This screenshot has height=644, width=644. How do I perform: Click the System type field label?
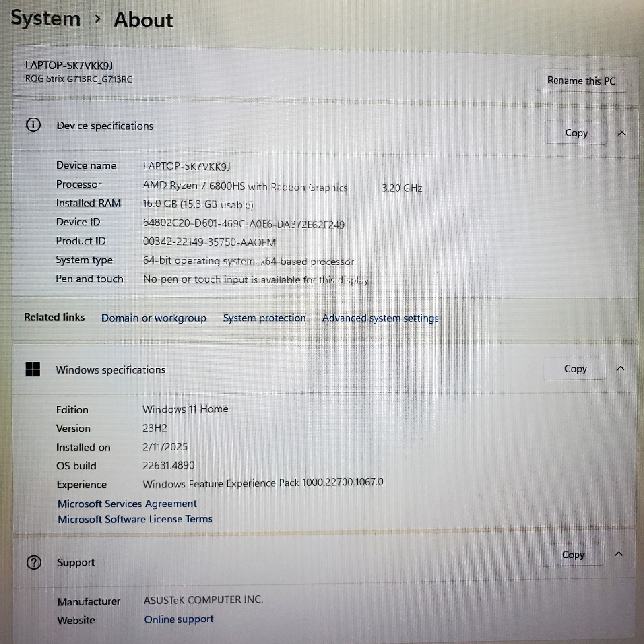click(84, 260)
